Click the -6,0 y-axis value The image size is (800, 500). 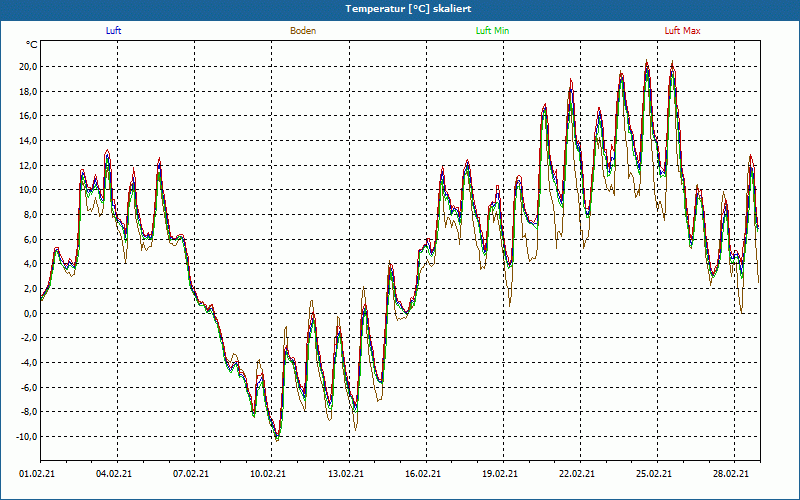(28, 387)
